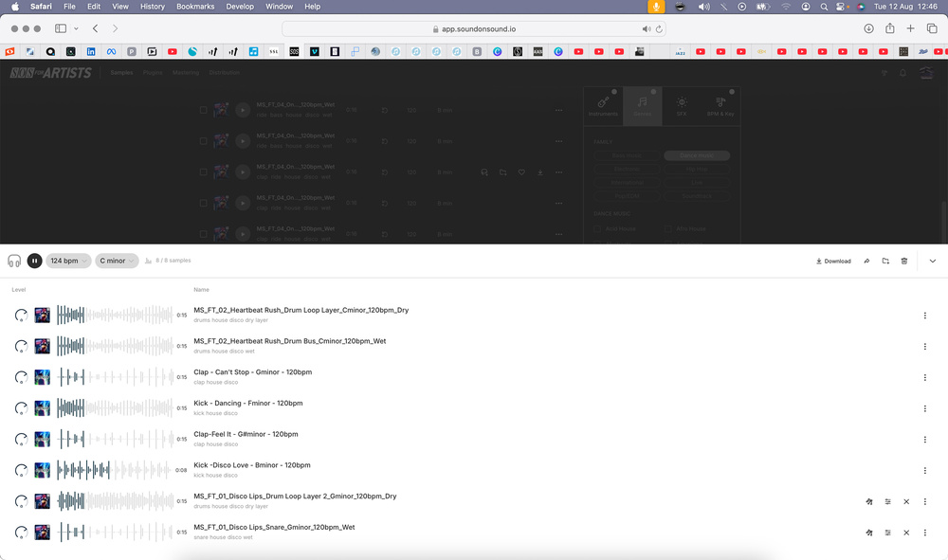Open three-dot menu for Kick -Disco Love
948x560 pixels.
[x=925, y=470]
